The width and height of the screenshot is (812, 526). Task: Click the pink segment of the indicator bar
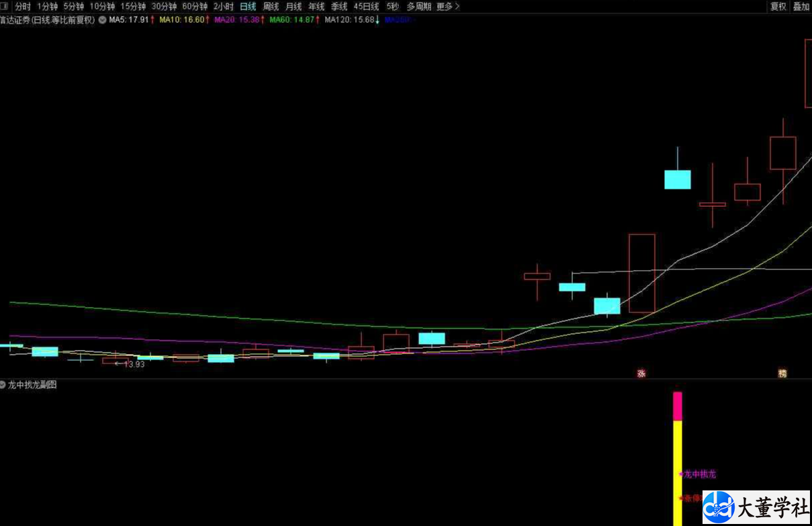(x=677, y=406)
